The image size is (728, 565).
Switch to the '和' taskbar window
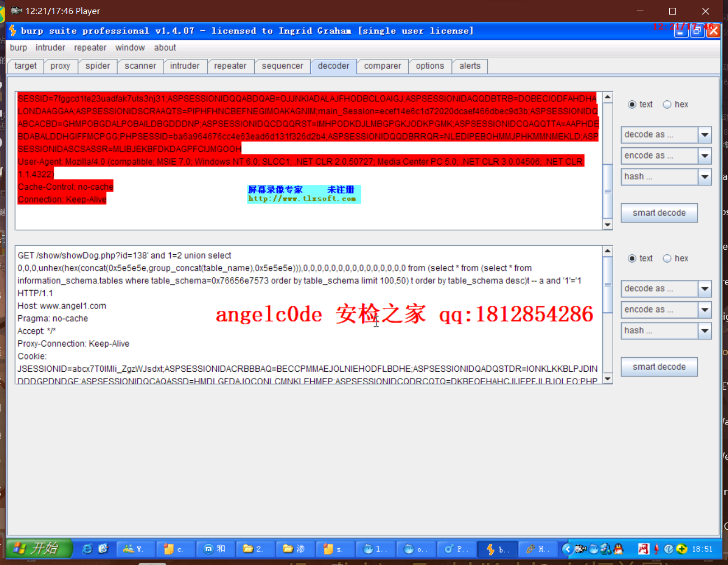coord(216,549)
